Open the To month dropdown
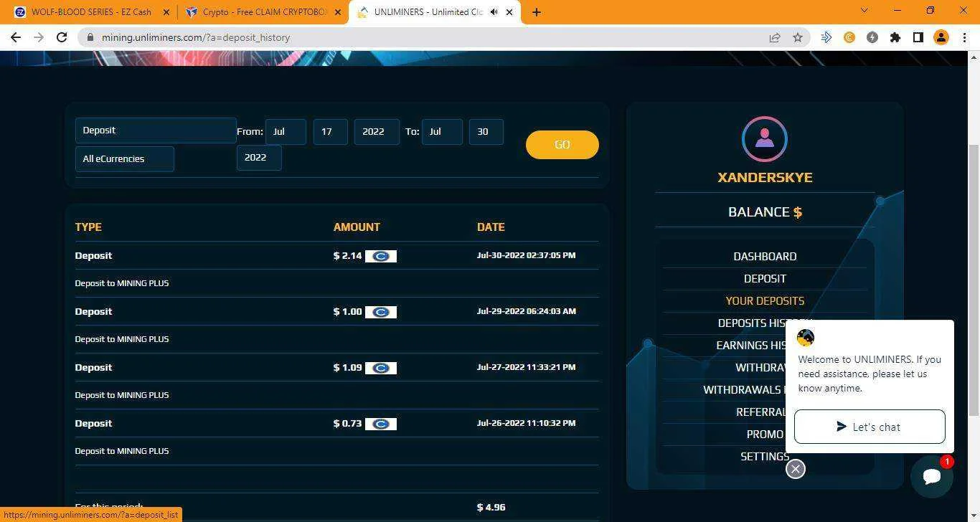The image size is (980, 522). (x=442, y=132)
